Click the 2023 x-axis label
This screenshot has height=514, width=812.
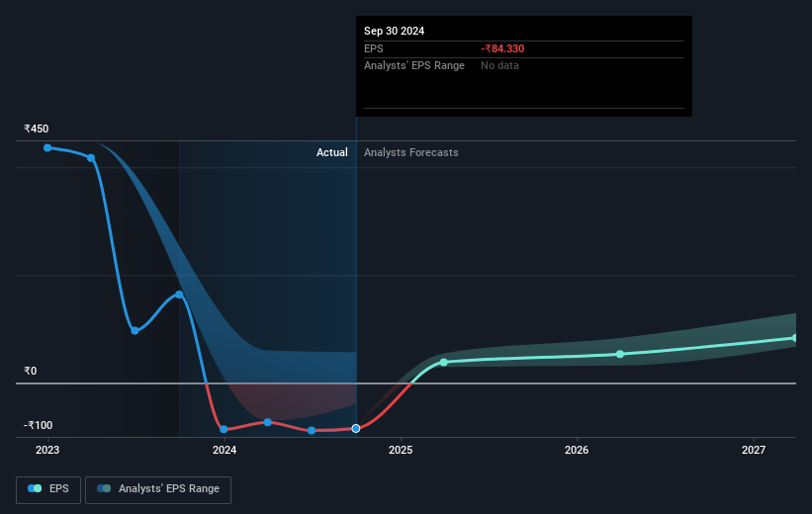tap(47, 451)
